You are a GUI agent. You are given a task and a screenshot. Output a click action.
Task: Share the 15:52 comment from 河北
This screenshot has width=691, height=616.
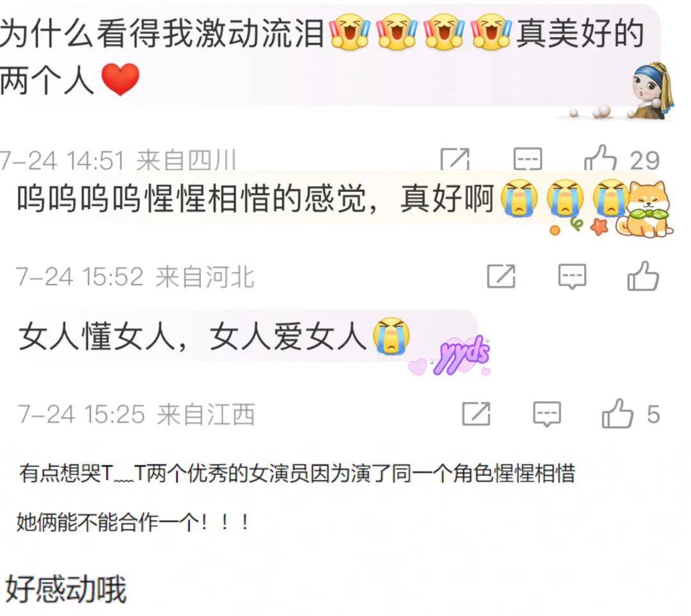pyautogui.click(x=501, y=277)
